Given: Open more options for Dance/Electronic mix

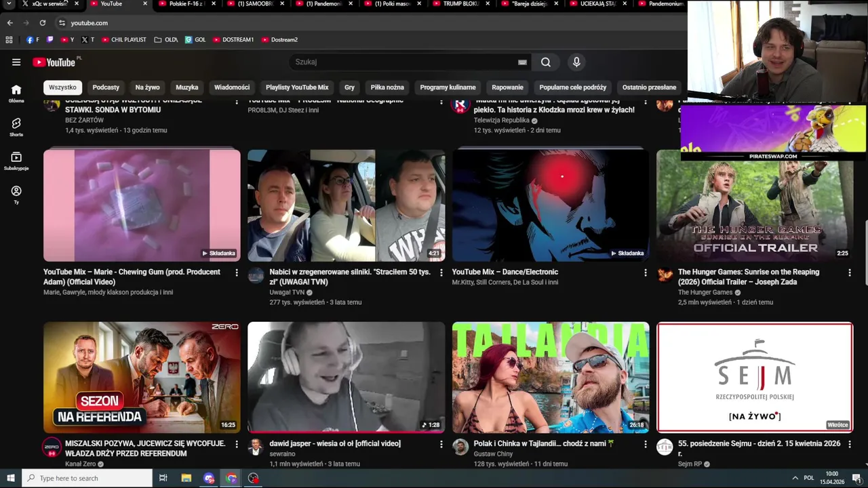Looking at the screenshot, I should (646, 272).
